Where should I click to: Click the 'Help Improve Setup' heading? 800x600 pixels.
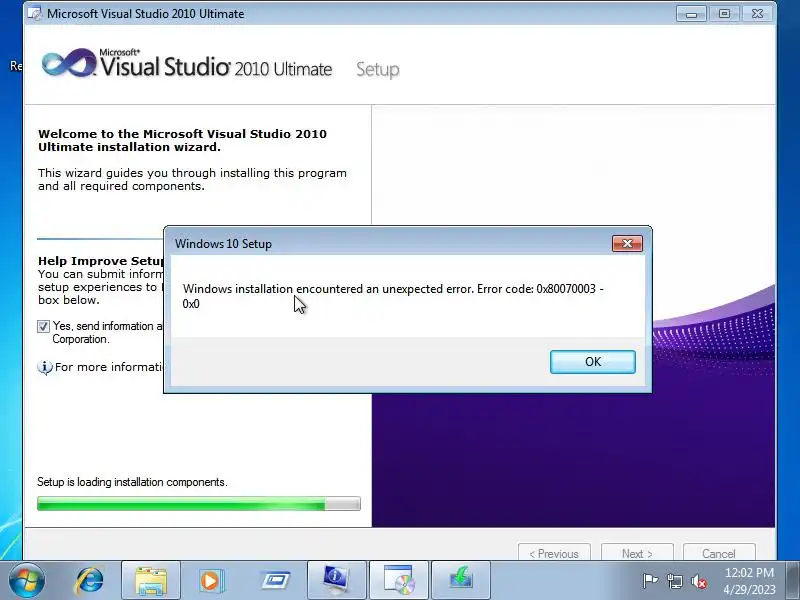tap(101, 261)
